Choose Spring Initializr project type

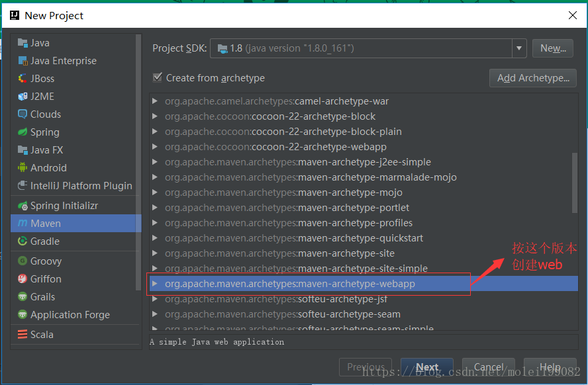(x=76, y=206)
